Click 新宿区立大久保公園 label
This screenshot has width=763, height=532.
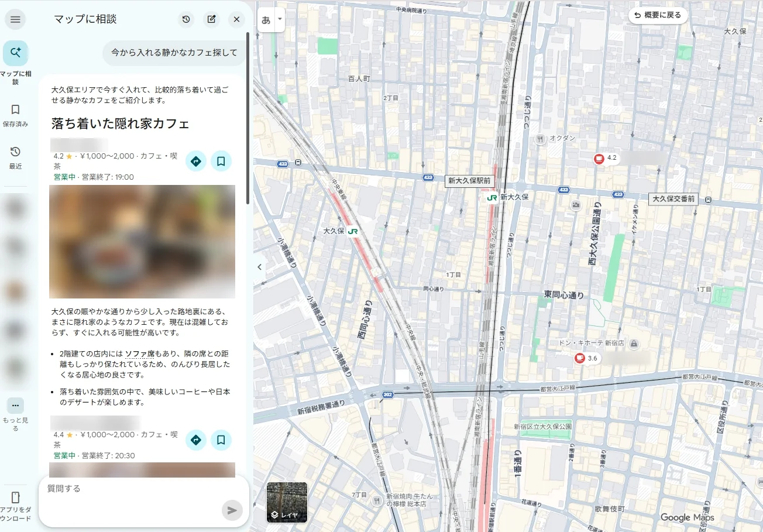[x=543, y=427]
